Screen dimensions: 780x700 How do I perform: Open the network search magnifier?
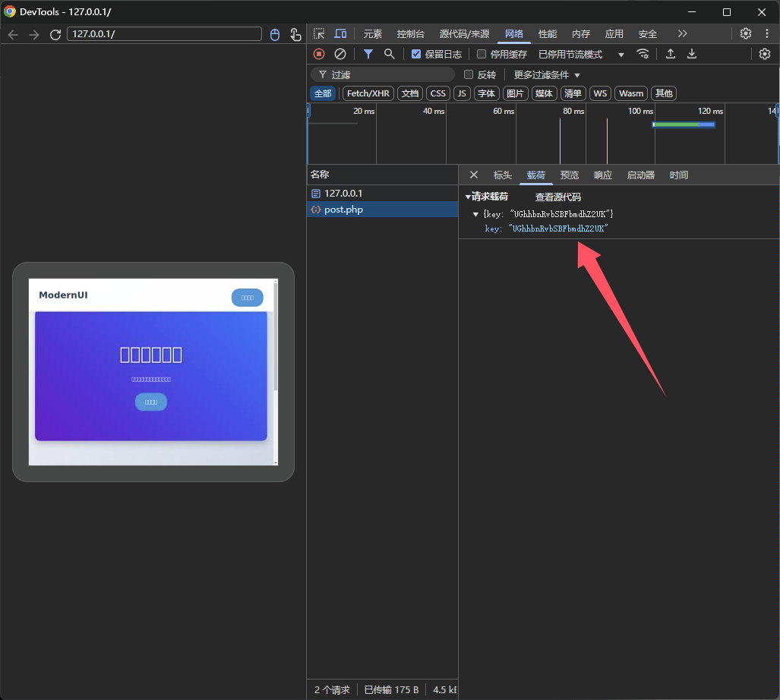[389, 54]
